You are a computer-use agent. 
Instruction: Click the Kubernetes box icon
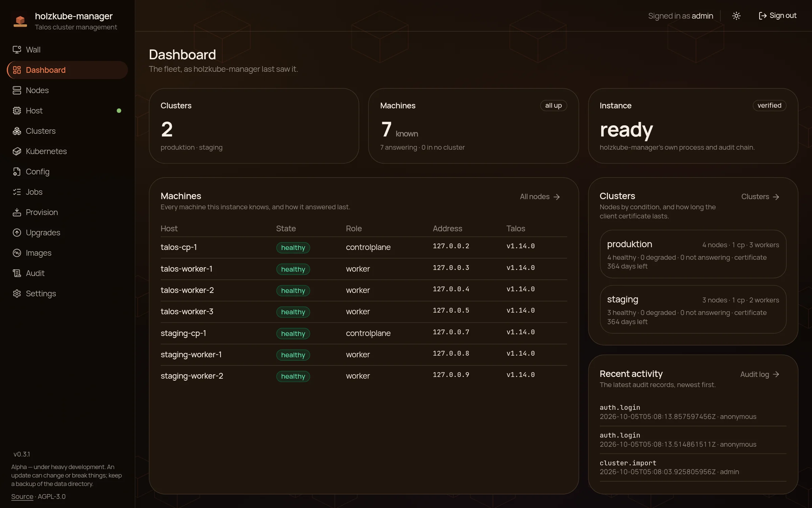(17, 151)
